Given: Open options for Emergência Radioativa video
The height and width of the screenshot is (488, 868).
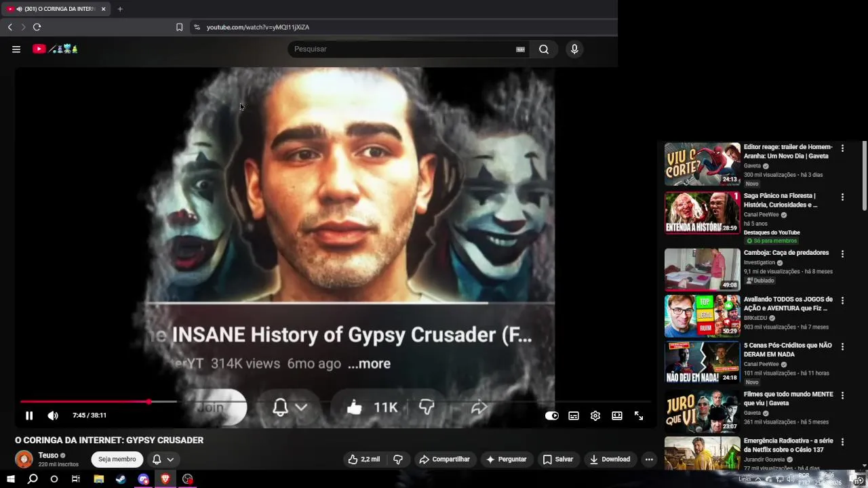Looking at the screenshot, I should point(842,441).
